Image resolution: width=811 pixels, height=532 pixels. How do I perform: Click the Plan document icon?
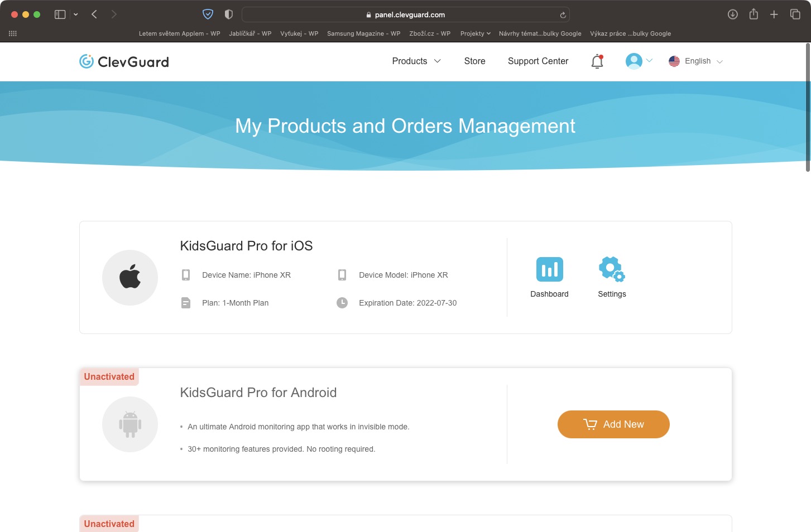click(x=186, y=303)
